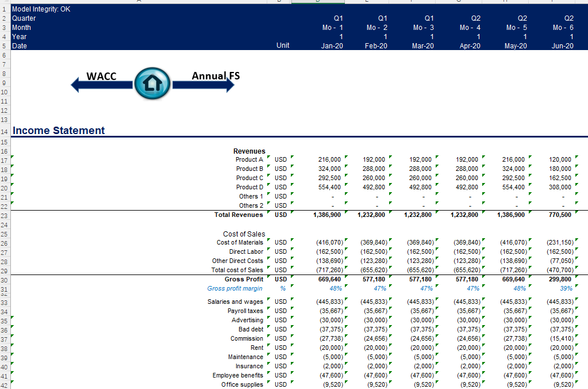The height and width of the screenshot is (389, 588).
Task: Select row header 23
Action: point(4,215)
